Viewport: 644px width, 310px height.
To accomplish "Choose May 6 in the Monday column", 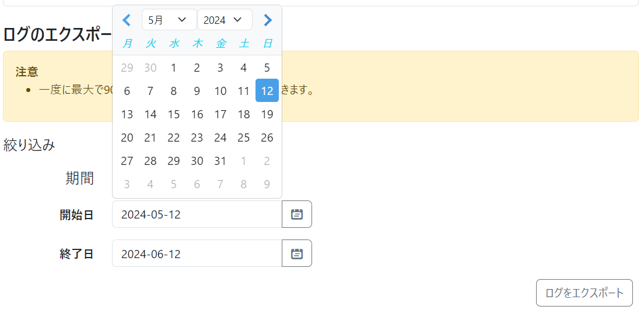I will click(x=127, y=91).
